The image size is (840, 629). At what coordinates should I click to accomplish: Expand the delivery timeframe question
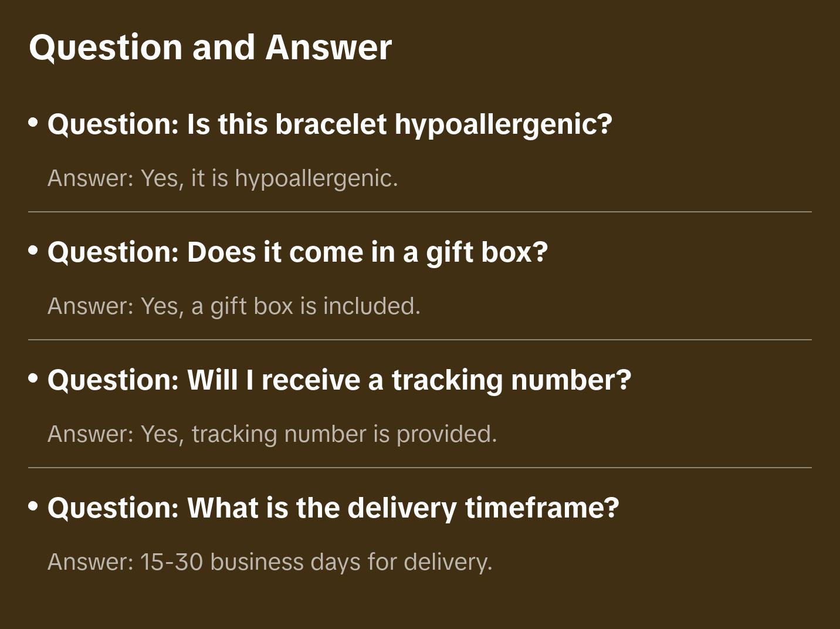tap(333, 508)
